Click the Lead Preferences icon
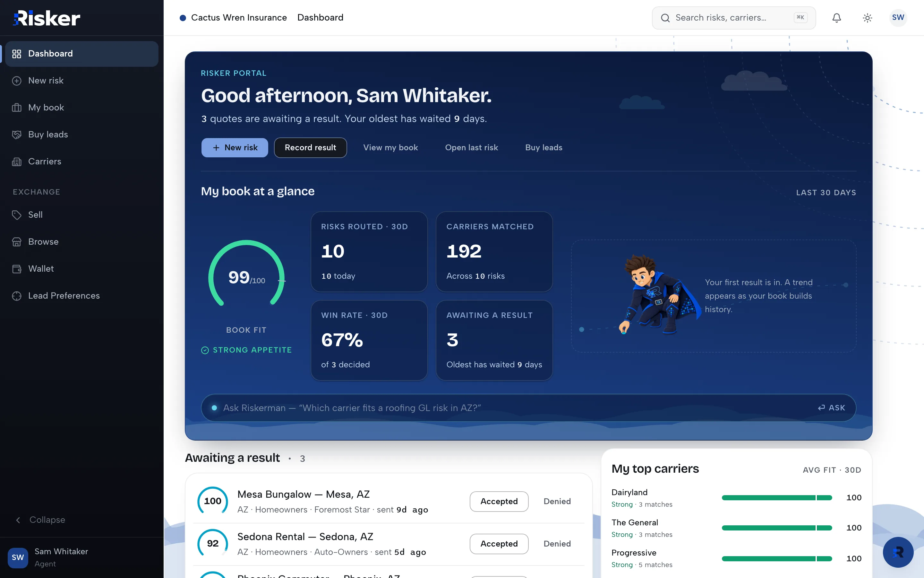This screenshot has width=924, height=578. (16, 296)
